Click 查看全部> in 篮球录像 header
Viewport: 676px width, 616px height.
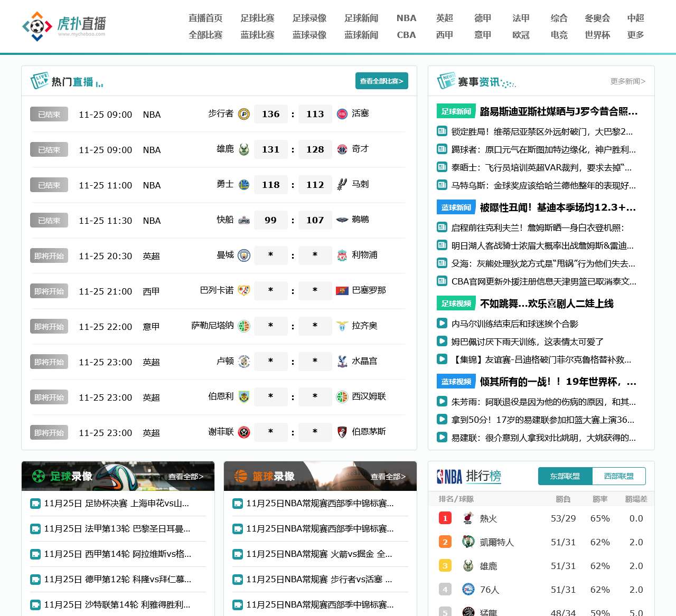coord(388,477)
